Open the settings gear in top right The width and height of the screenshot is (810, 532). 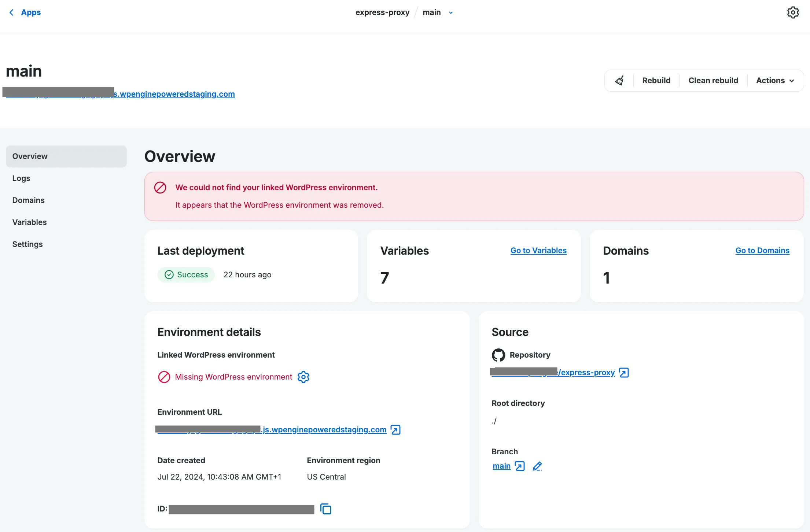793,12
